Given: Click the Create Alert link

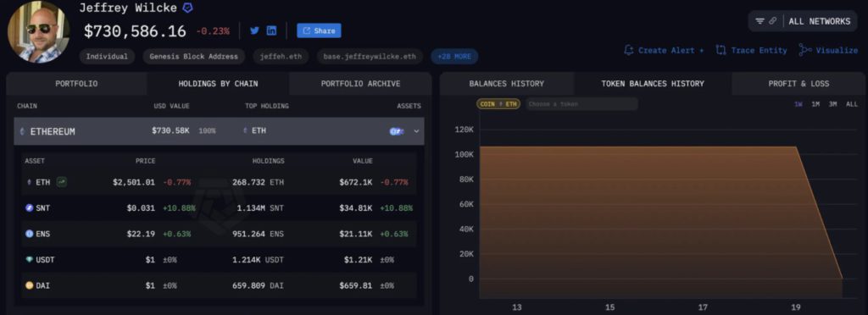Looking at the screenshot, I should (664, 50).
